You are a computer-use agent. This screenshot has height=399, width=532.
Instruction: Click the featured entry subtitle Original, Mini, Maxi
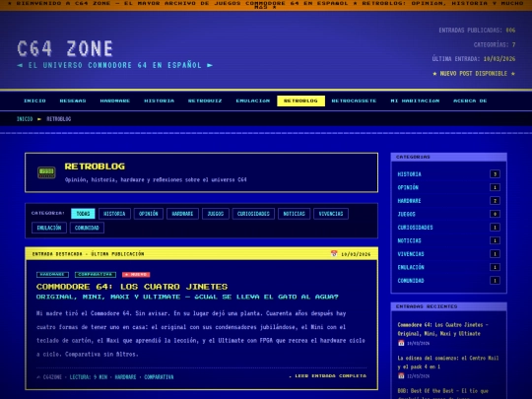pyautogui.click(x=187, y=297)
